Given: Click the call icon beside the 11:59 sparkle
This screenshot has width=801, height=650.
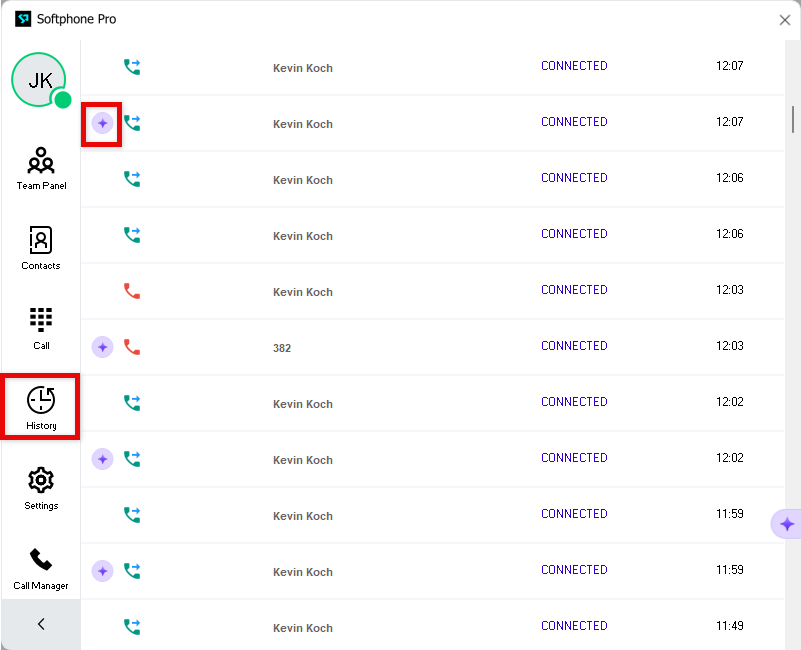Looking at the screenshot, I should coord(132,571).
